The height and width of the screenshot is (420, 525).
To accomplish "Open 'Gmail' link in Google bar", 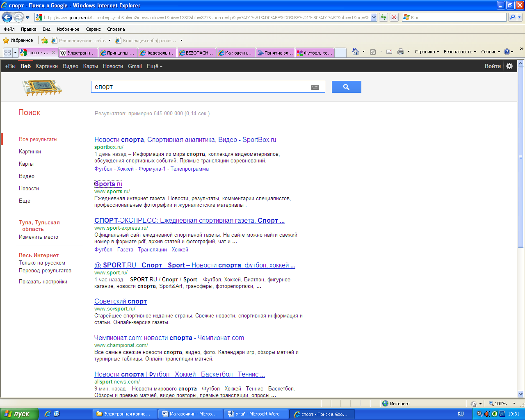I will pos(135,66).
